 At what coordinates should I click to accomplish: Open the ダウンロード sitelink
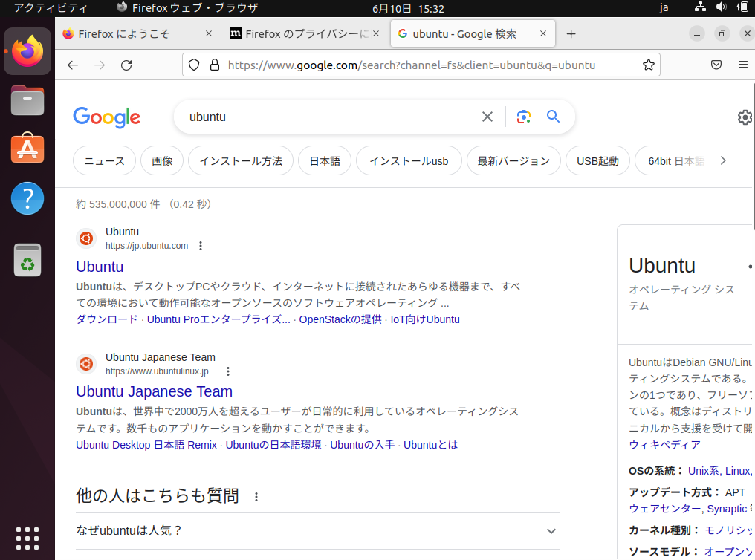coord(107,319)
